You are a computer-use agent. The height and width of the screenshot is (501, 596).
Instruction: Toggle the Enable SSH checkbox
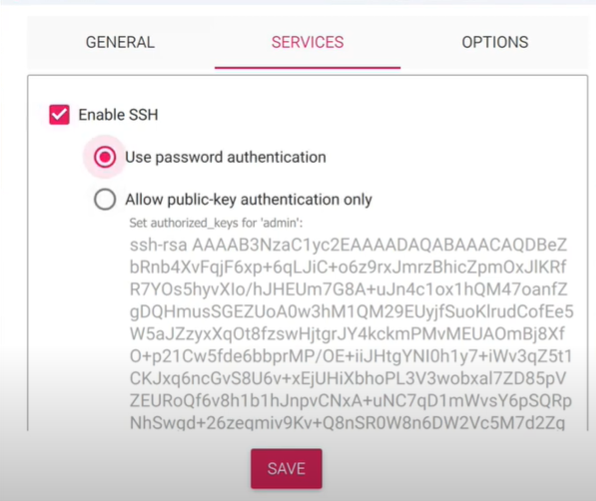(x=59, y=115)
